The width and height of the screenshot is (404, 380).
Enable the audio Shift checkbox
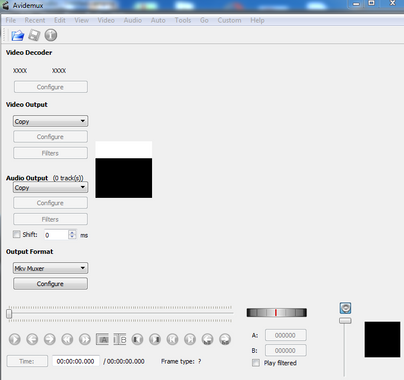point(16,234)
